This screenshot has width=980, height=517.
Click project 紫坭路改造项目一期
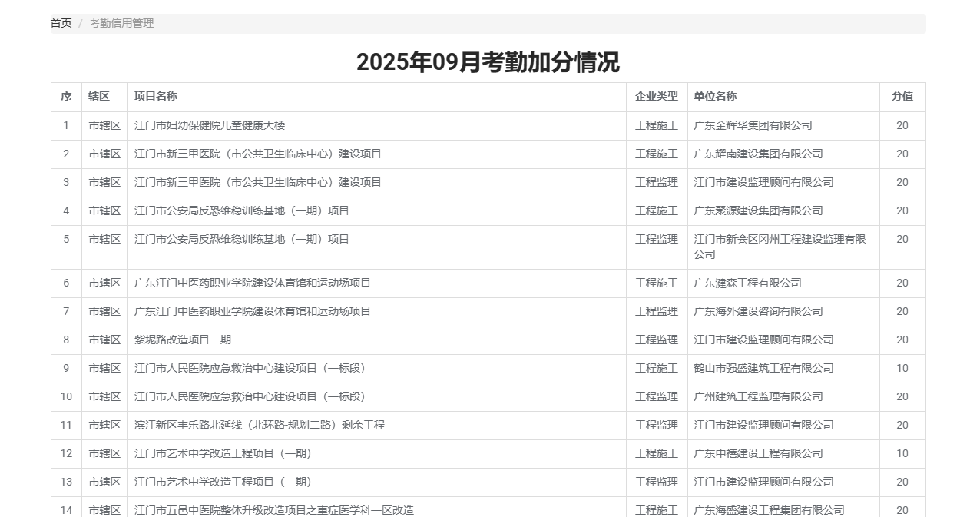(183, 340)
